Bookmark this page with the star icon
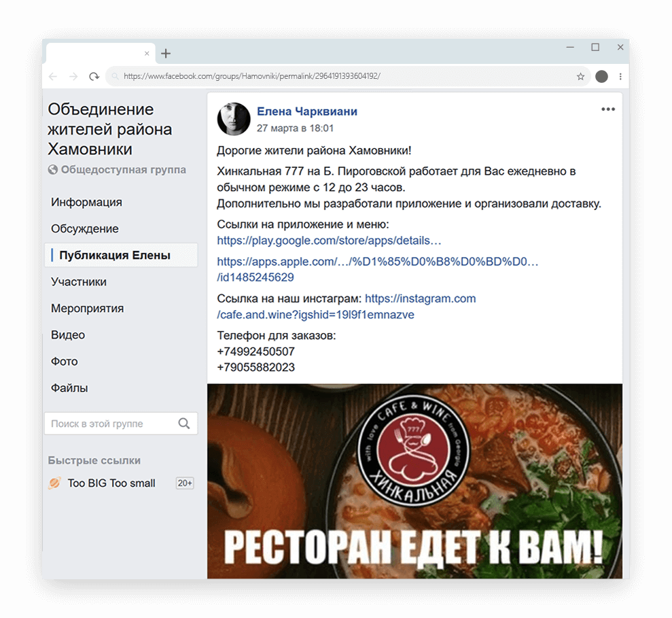Viewport: 672px width, 618px height. (x=580, y=76)
